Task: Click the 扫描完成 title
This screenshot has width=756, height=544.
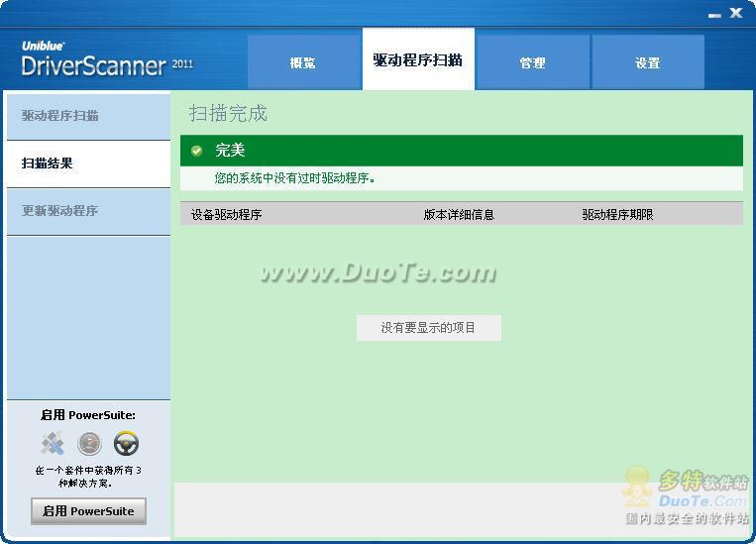Action: coord(228,113)
